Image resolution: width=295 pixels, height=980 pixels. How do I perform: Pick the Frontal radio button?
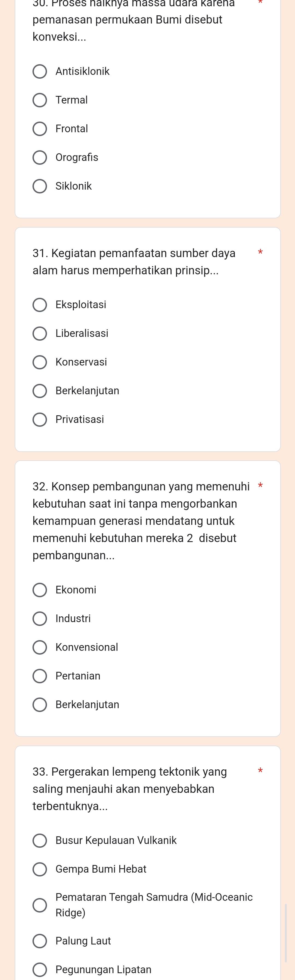pos(40,129)
